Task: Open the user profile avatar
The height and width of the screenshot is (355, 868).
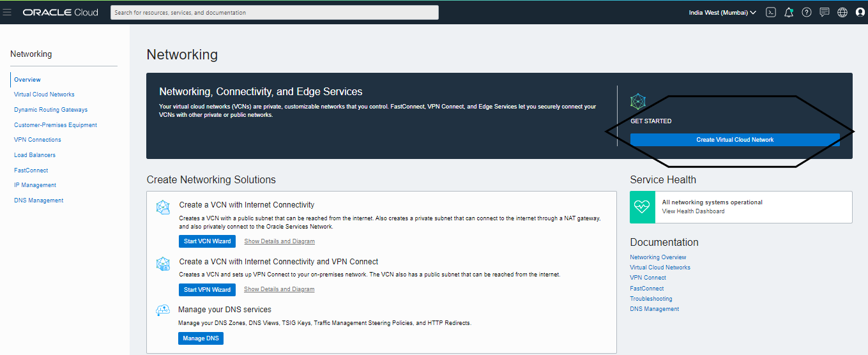Action: (860, 12)
